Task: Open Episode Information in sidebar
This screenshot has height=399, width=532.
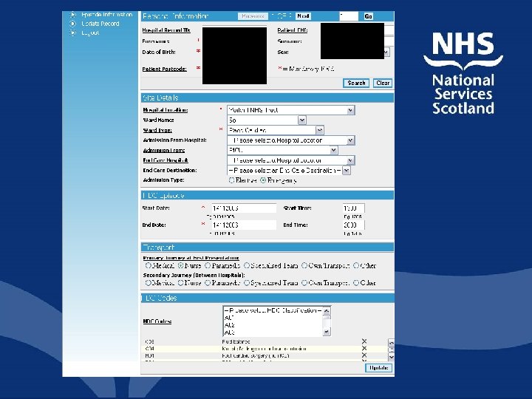Action: [x=106, y=15]
